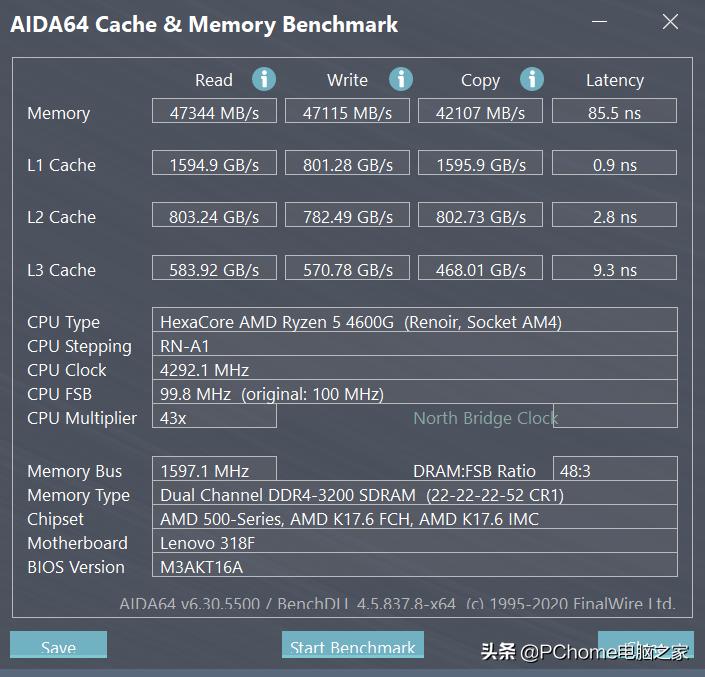This screenshot has height=677, width=705.
Task: Click the Memory Copy result box
Action: 480,113
